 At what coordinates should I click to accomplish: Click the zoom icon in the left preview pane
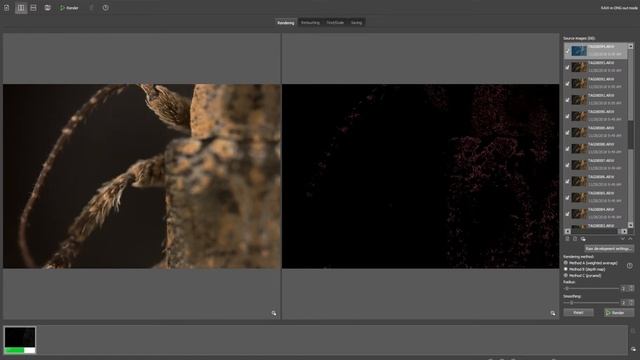click(x=274, y=313)
